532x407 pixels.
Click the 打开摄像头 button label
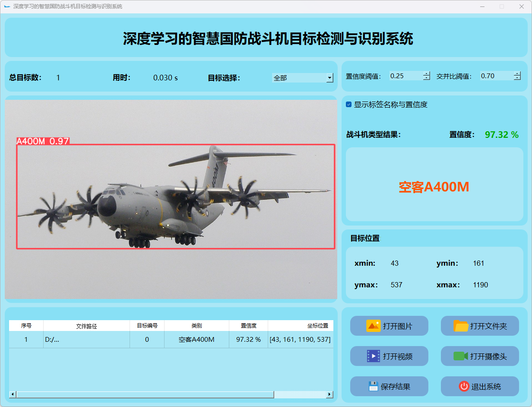[x=488, y=356]
